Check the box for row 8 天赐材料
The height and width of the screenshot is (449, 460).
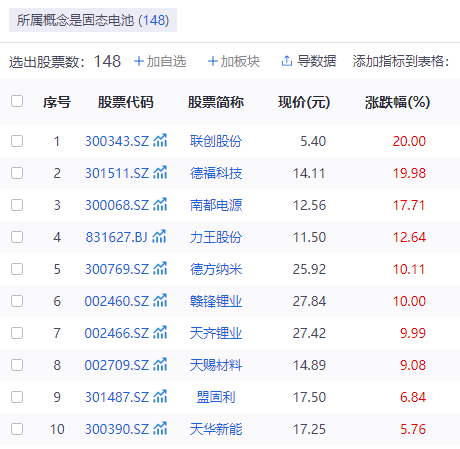pyautogui.click(x=17, y=365)
